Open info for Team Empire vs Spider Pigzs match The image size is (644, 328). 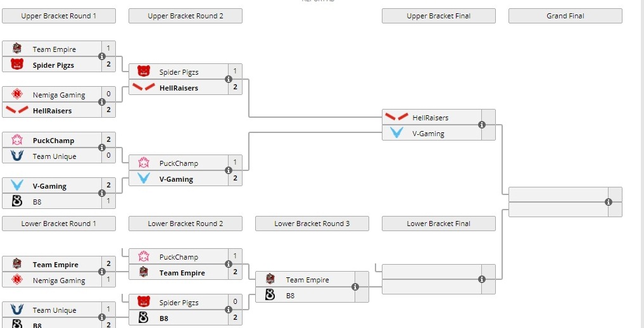coord(102,56)
